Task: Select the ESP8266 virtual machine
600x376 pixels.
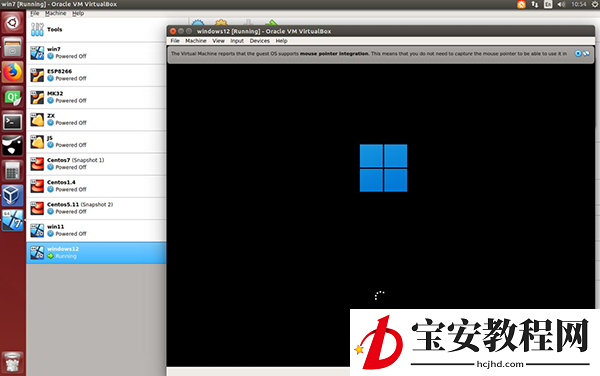Action: tap(96, 75)
